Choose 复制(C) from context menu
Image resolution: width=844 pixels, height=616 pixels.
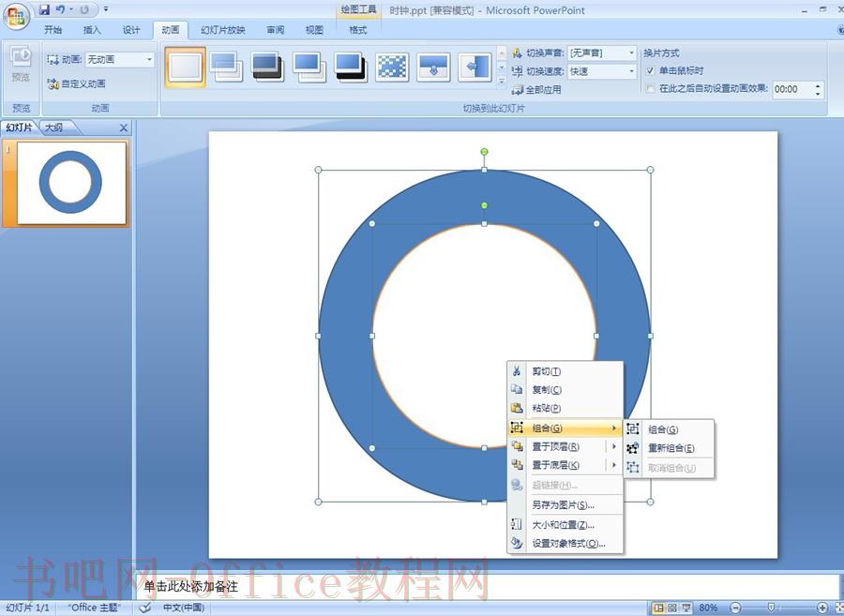click(x=565, y=389)
